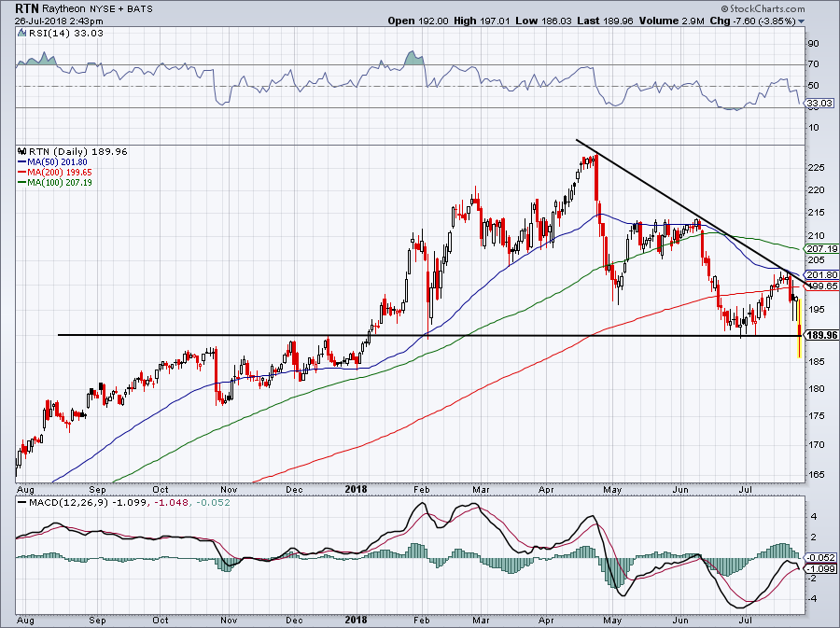
Task: Click the Chg -7.60 (-3.85%) value
Action: click(x=752, y=21)
